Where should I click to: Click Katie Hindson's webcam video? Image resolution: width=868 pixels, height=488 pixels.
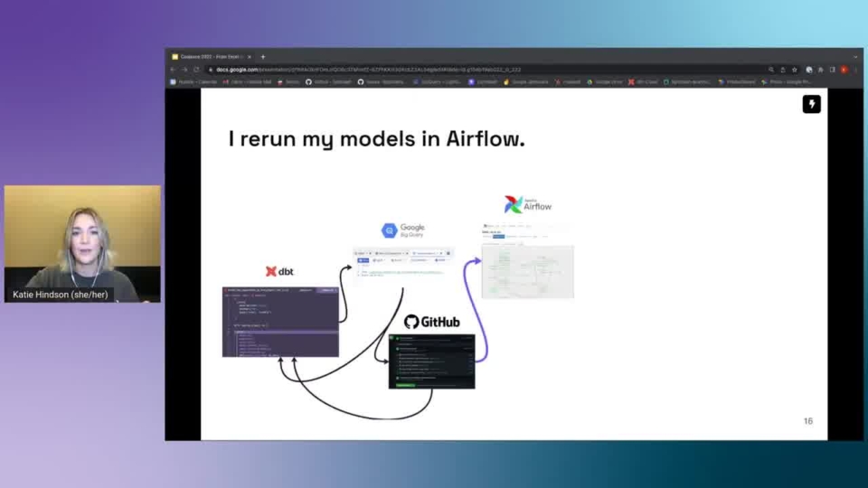coord(82,243)
